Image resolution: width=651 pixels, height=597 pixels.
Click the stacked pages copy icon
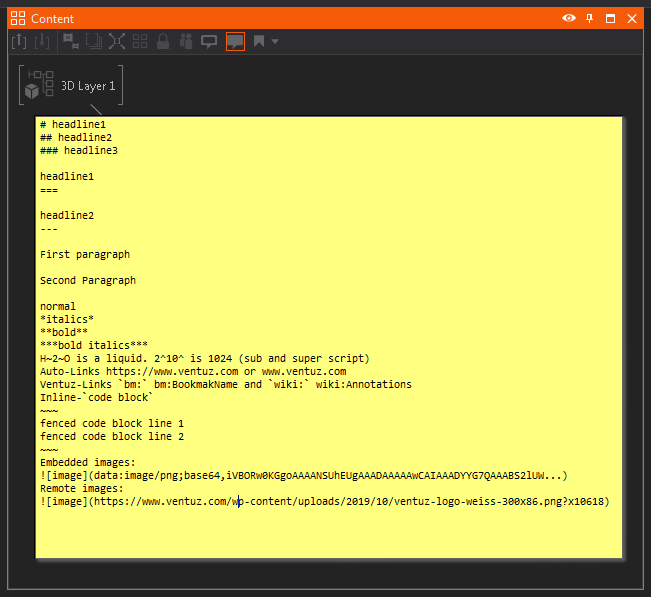[x=94, y=41]
